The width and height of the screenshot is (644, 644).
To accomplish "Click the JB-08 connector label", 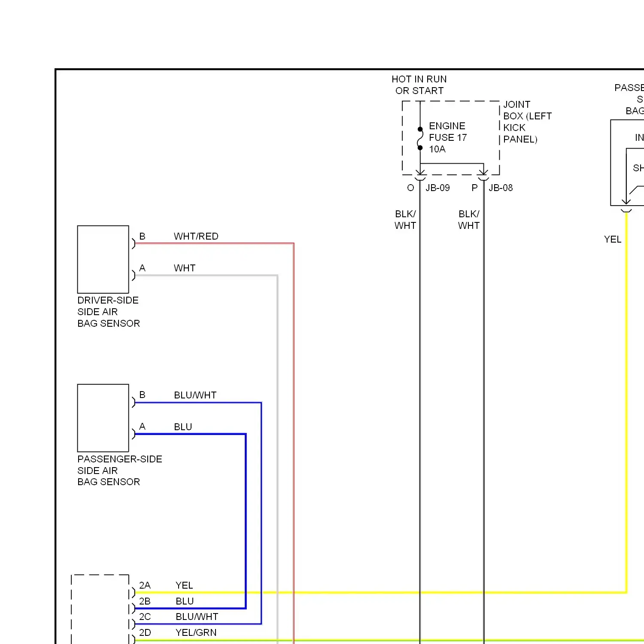I will pyautogui.click(x=501, y=188).
